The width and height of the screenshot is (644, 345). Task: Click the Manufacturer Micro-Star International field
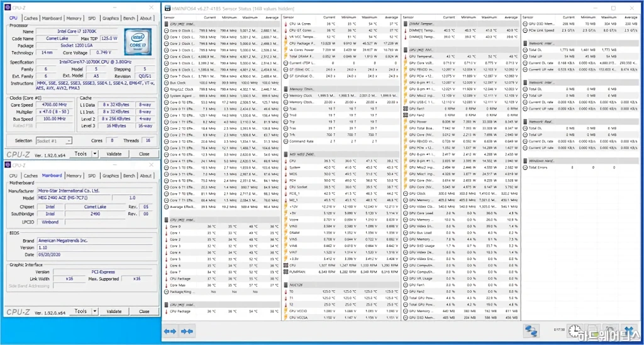94,191
